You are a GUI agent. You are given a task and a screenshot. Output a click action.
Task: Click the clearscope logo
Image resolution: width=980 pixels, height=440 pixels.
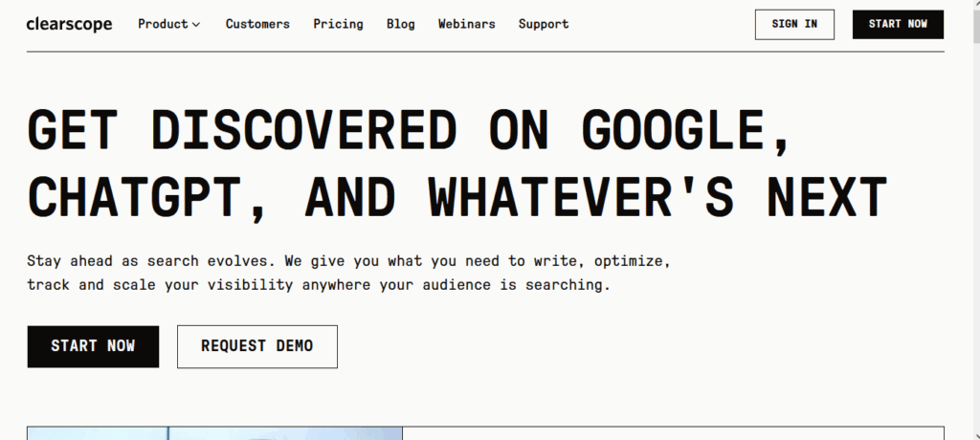(69, 24)
